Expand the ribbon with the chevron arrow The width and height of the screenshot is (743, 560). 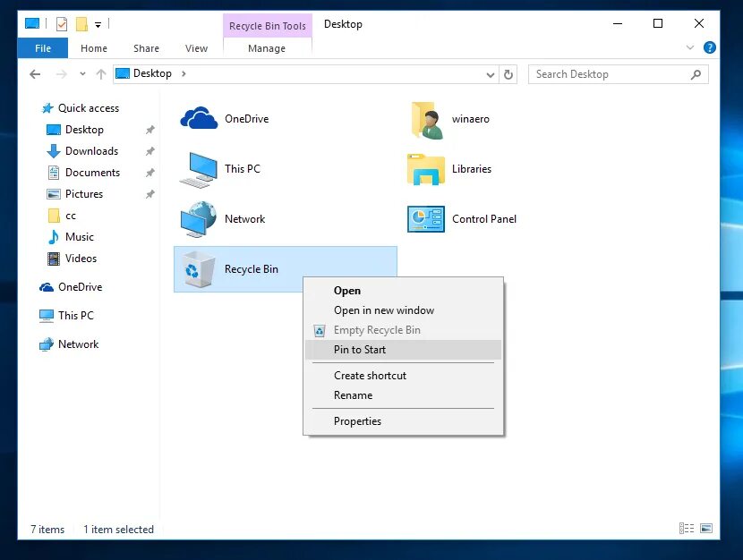pyautogui.click(x=690, y=47)
